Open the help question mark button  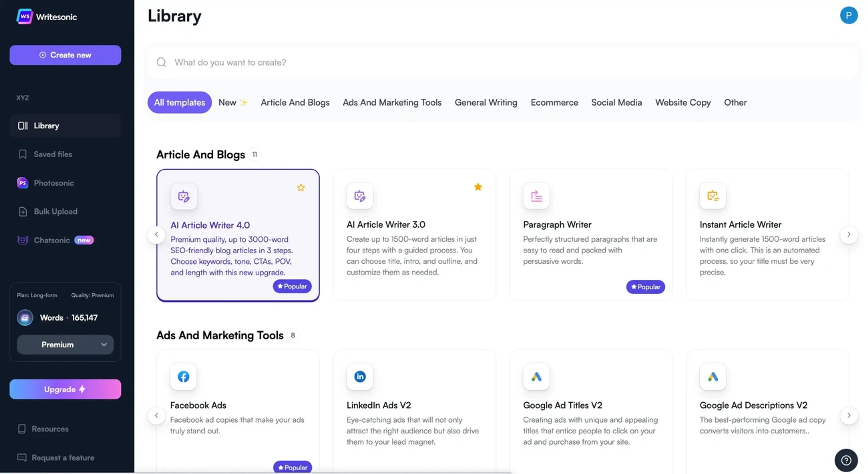click(x=846, y=460)
